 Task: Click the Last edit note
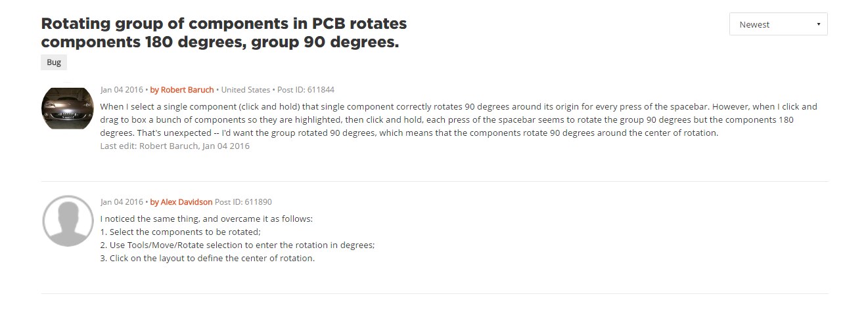[175, 146]
